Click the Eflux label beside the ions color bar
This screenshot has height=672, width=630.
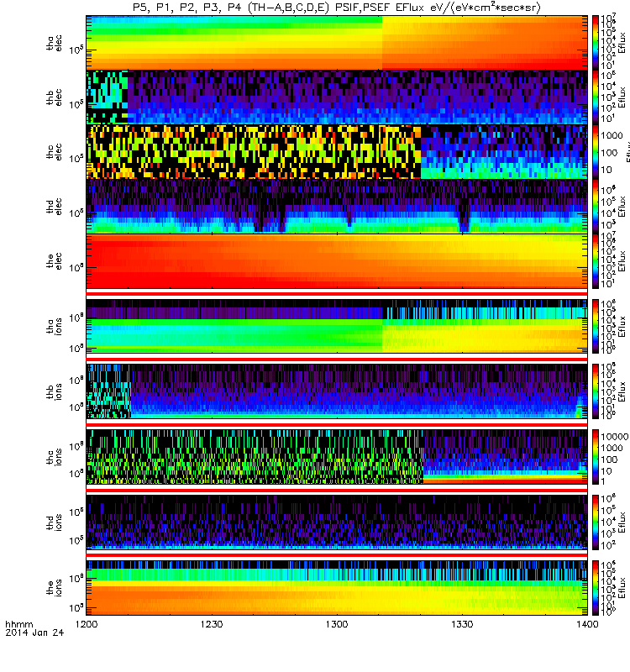coord(622,588)
